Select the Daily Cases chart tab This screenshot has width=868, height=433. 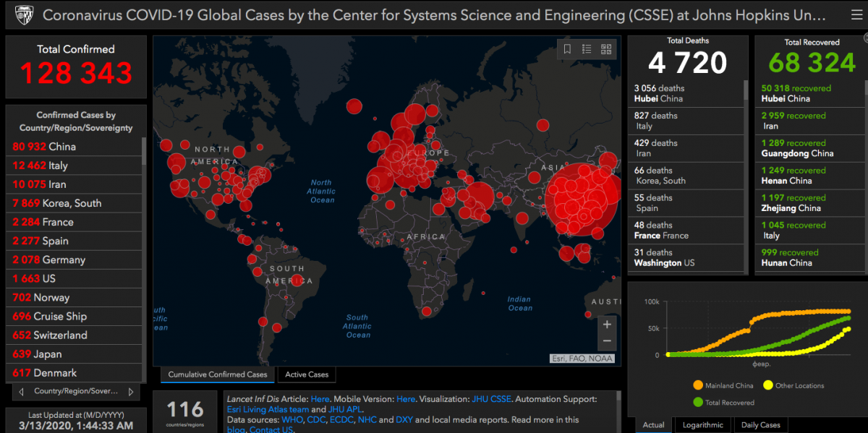click(x=760, y=425)
